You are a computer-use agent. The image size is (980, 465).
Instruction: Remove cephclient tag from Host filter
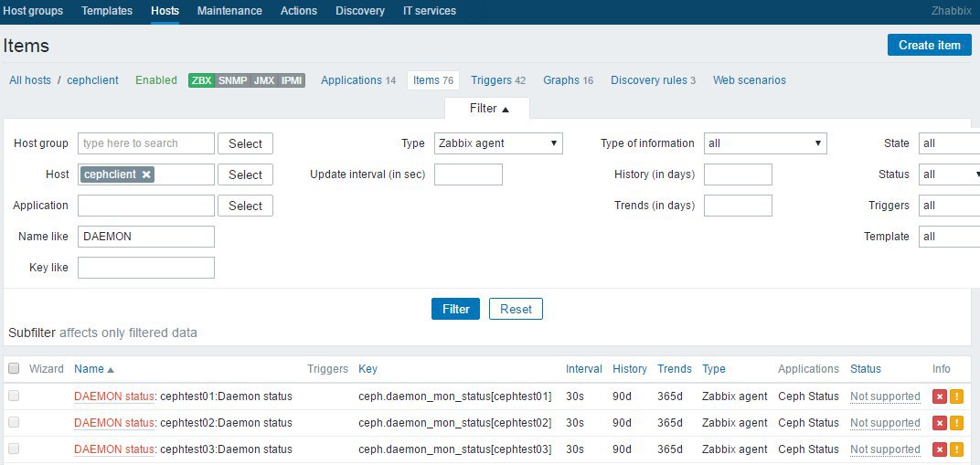(x=146, y=174)
